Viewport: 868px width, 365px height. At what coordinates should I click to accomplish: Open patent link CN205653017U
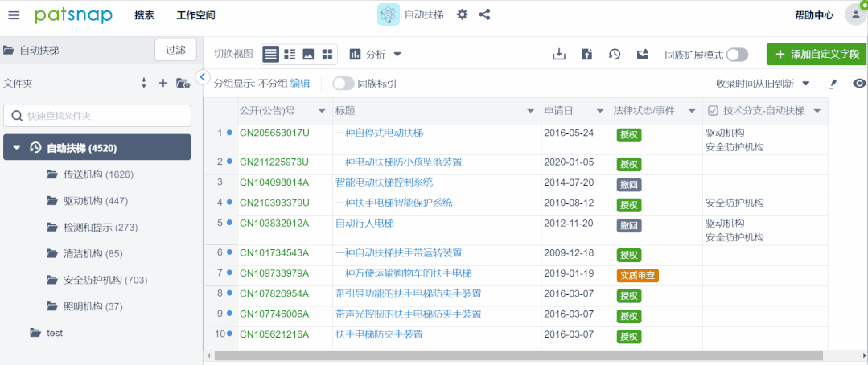click(274, 133)
